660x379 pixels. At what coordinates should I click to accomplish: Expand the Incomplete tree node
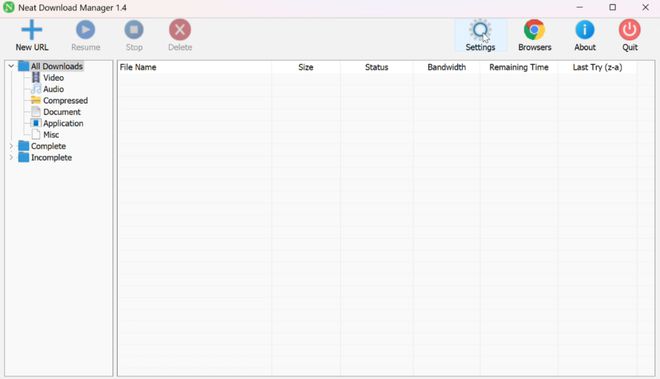click(11, 157)
